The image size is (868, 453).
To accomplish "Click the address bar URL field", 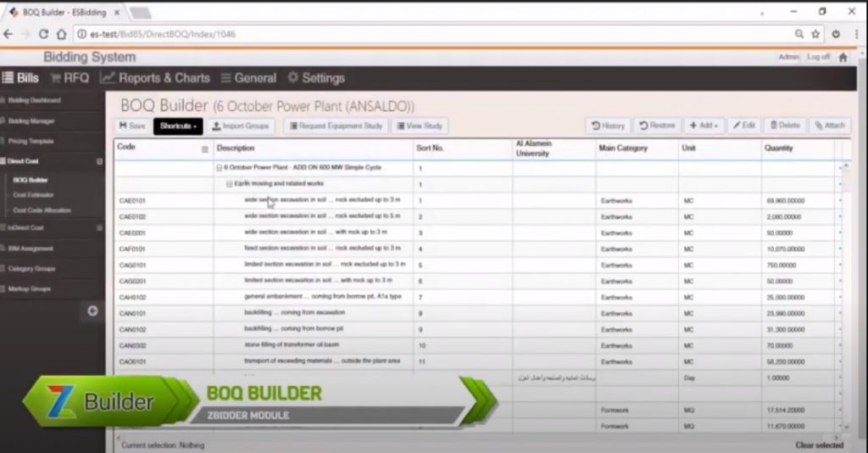I will [x=431, y=34].
